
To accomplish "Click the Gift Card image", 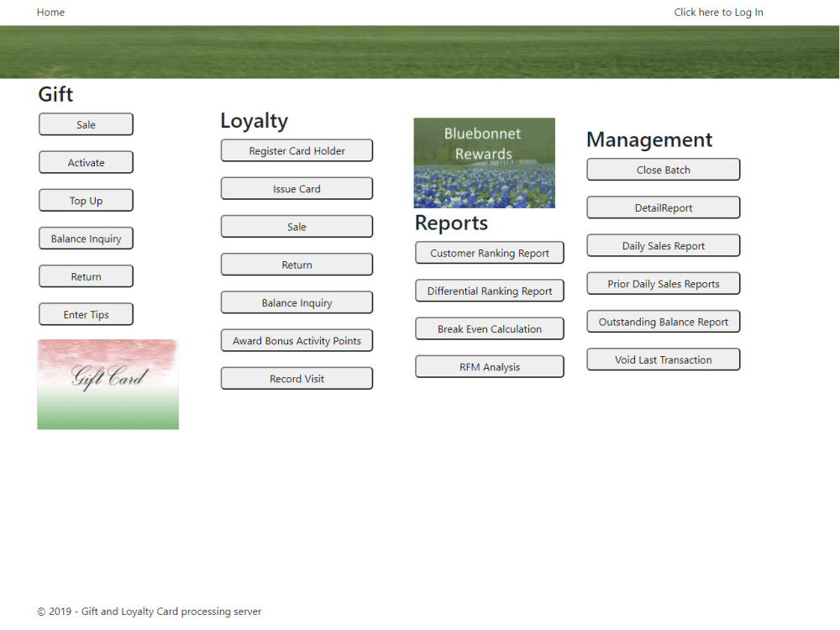I will 108,384.
